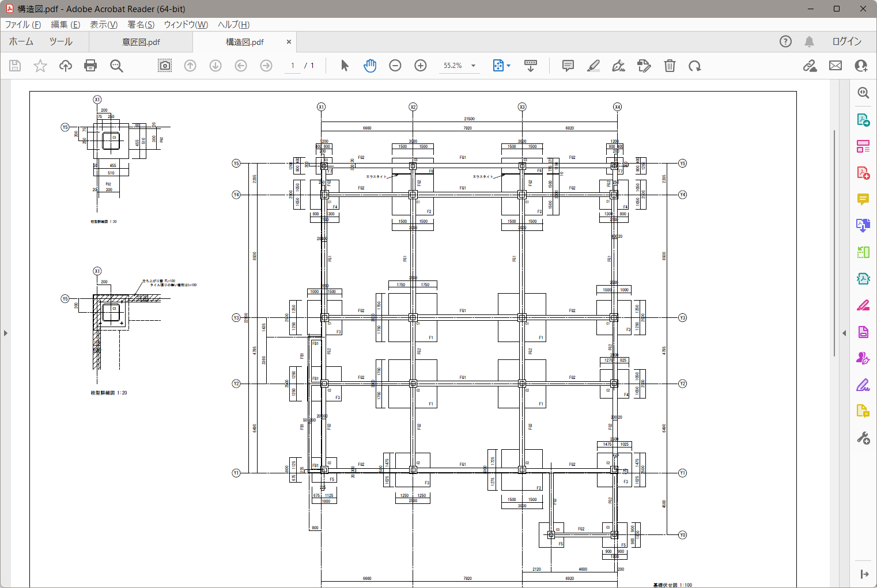The image size is (877, 588).
Task: Select the Hand tool for panning
Action: tap(369, 66)
